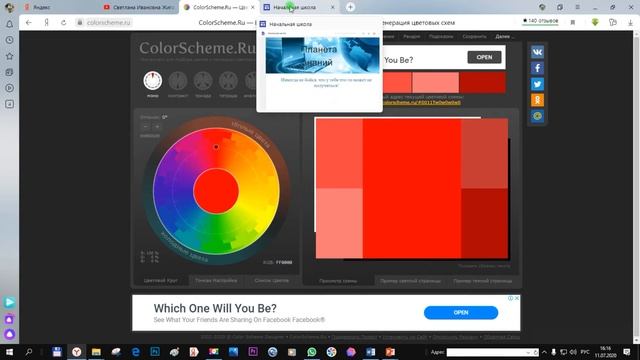Share the scheme on Twitter
The image size is (640, 360).
(537, 84)
